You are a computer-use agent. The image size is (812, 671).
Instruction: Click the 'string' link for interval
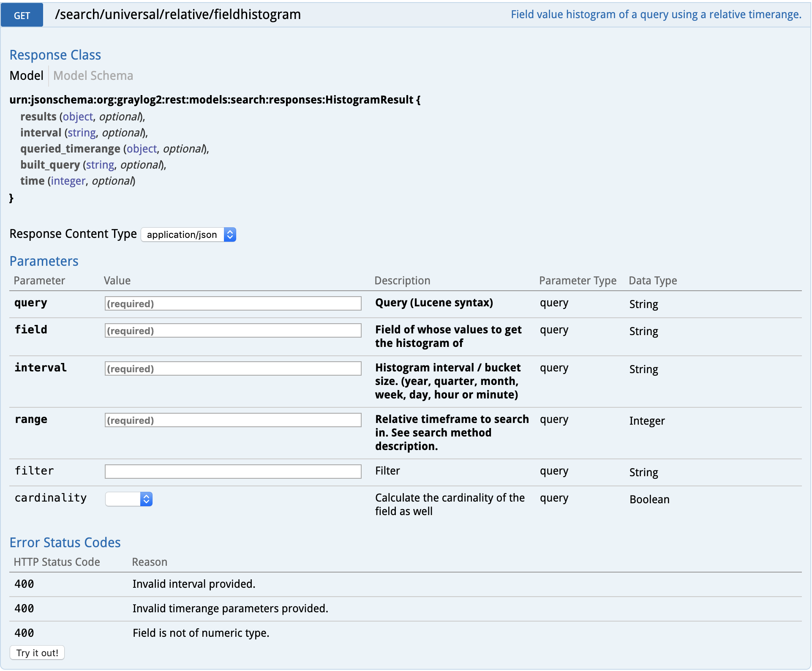pos(82,133)
